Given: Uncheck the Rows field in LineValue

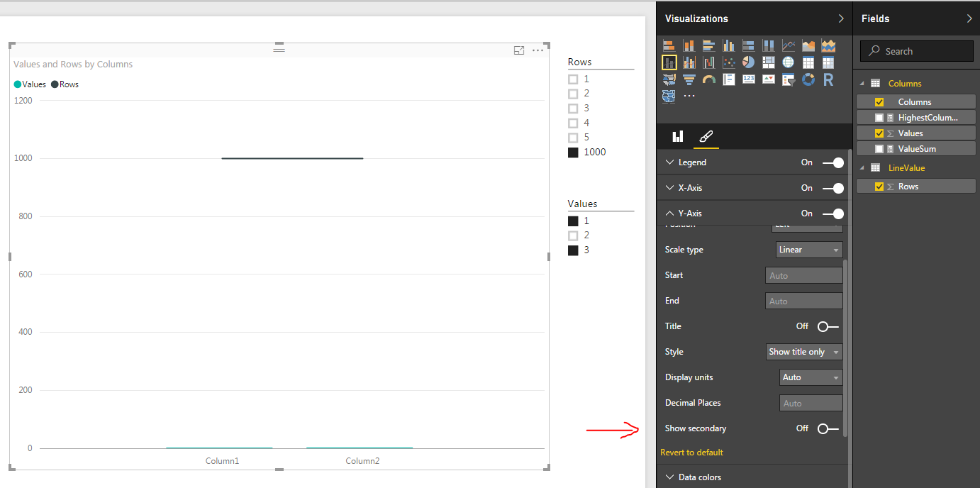Looking at the screenshot, I should pyautogui.click(x=879, y=187).
